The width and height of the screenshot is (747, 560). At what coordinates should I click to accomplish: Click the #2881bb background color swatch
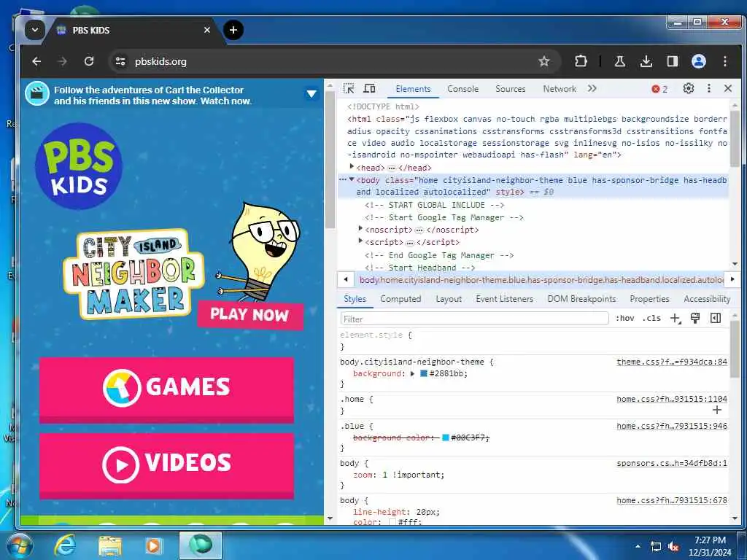click(x=424, y=374)
